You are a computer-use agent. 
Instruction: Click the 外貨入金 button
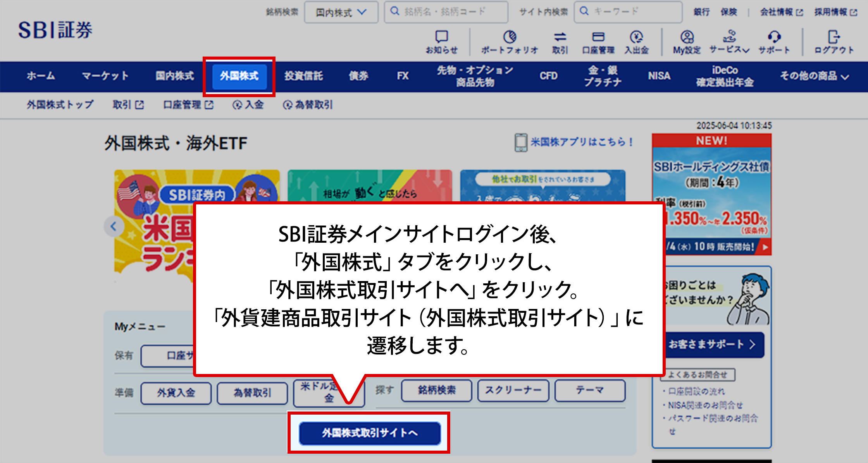176,393
